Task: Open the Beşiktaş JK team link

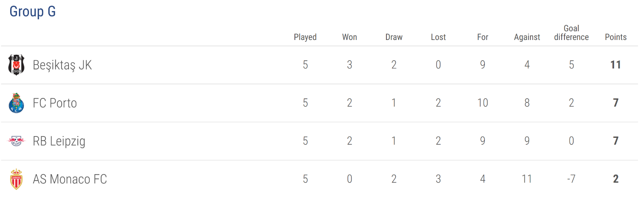Action: [x=63, y=65]
